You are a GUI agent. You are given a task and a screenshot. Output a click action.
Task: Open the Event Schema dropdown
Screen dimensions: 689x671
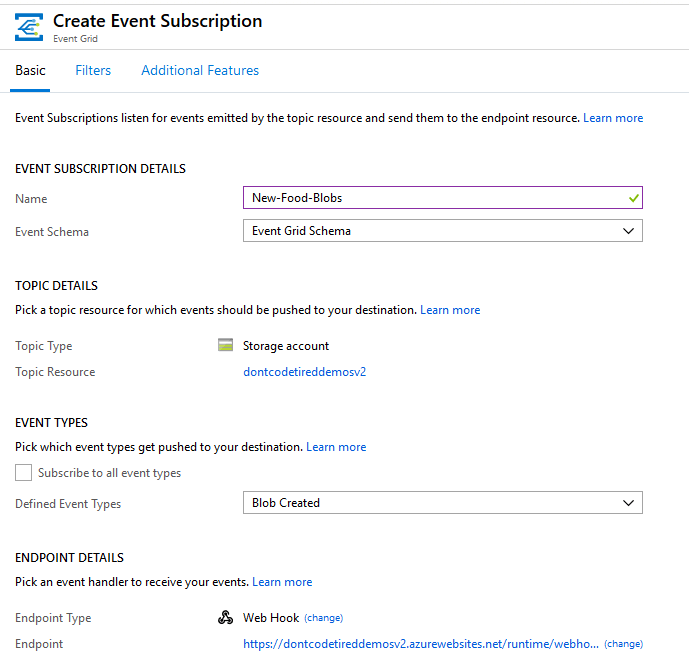pos(443,231)
